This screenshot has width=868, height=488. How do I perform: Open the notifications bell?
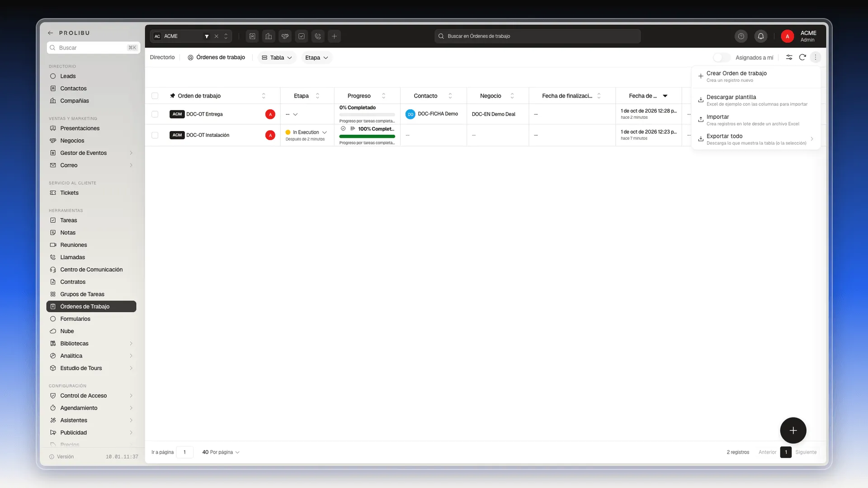[x=761, y=36]
